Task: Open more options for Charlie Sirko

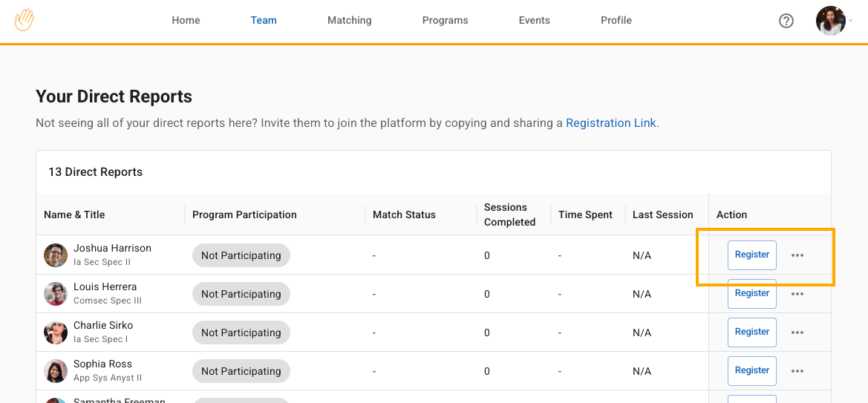Action: point(797,332)
